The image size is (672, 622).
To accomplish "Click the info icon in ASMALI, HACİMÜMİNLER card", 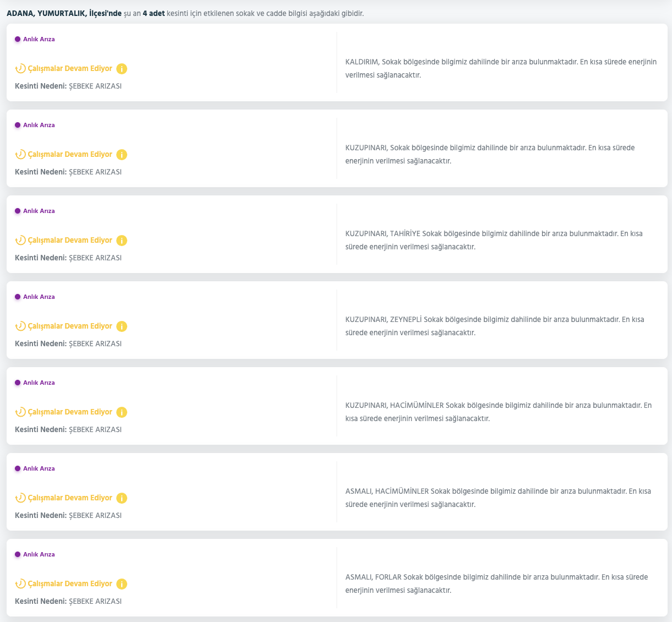I will (x=122, y=498).
